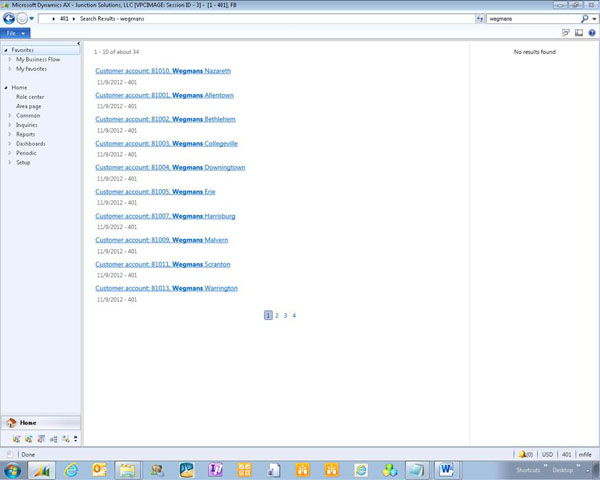Click company 401 in status bar
The width and height of the screenshot is (600, 480).
point(567,454)
